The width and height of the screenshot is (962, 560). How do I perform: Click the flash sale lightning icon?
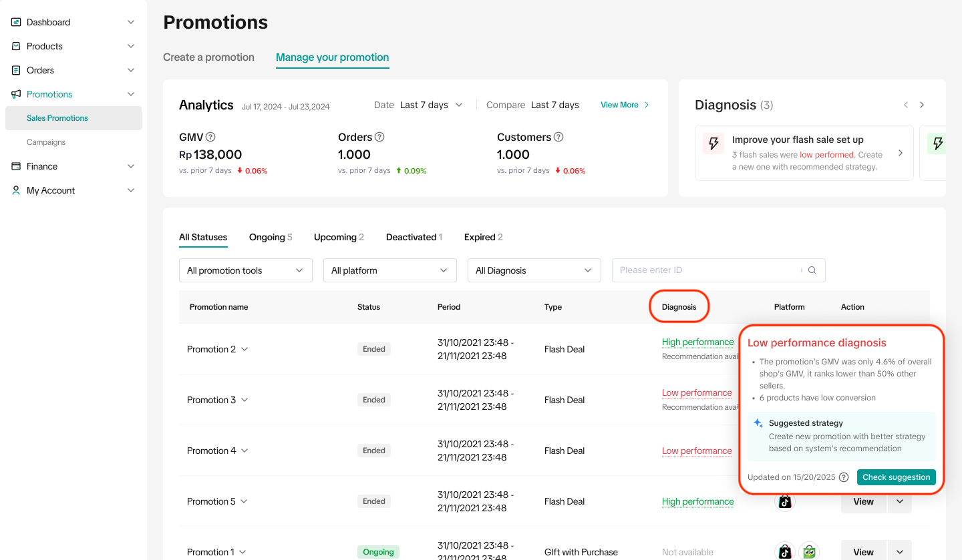(713, 144)
